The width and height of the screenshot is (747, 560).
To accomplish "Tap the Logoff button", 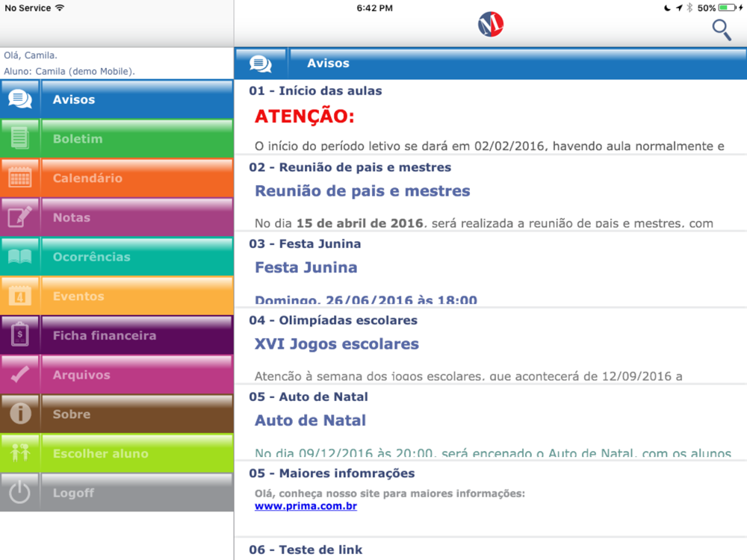I will tap(117, 492).
